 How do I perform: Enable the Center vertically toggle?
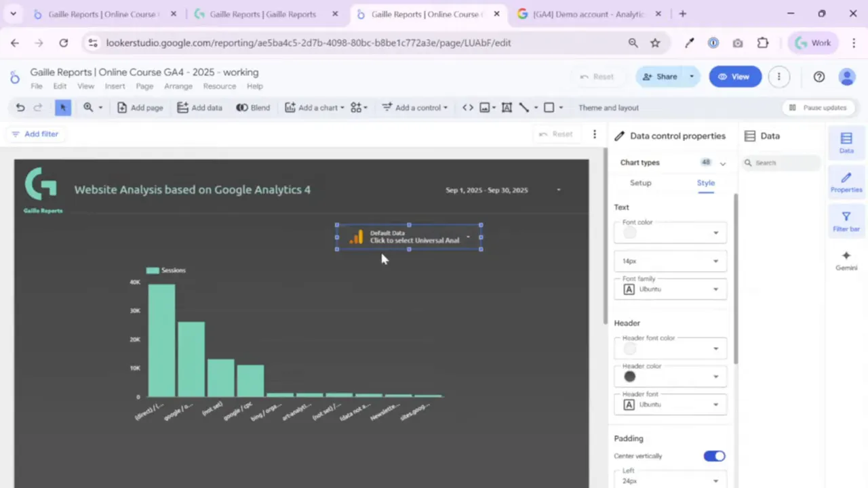pyautogui.click(x=714, y=455)
